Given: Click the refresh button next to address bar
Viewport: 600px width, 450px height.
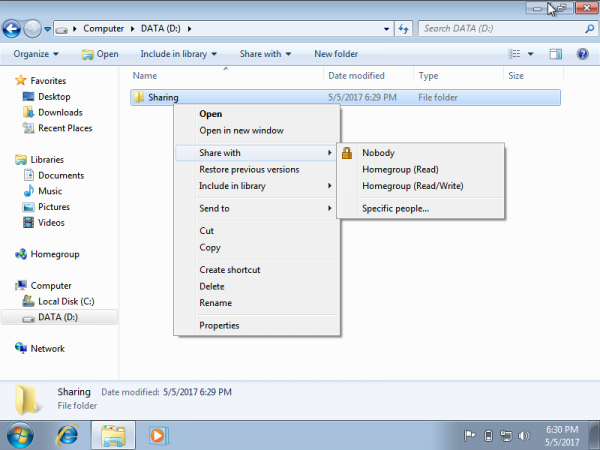Looking at the screenshot, I should coord(404,29).
